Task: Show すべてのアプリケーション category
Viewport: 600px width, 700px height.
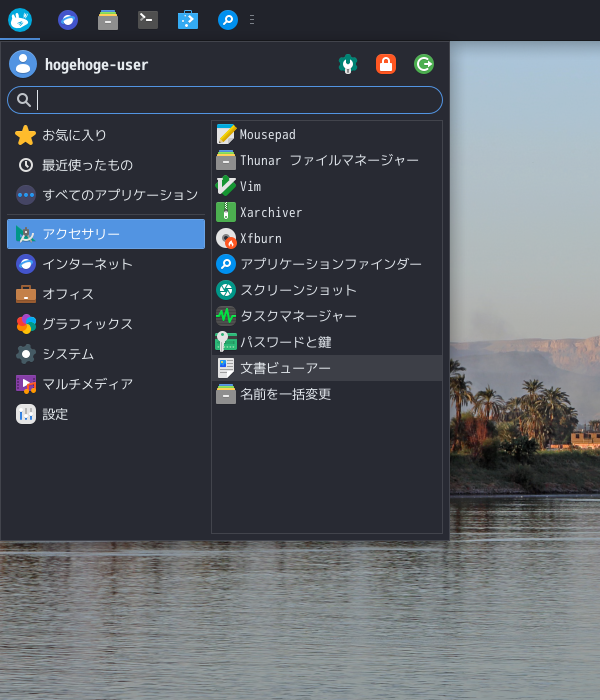Action: pos(106,195)
